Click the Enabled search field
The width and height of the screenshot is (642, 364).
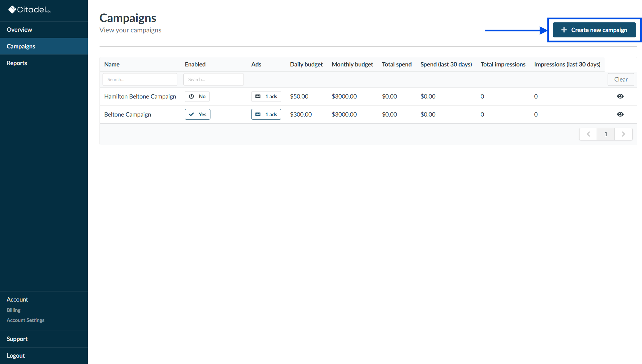click(213, 79)
